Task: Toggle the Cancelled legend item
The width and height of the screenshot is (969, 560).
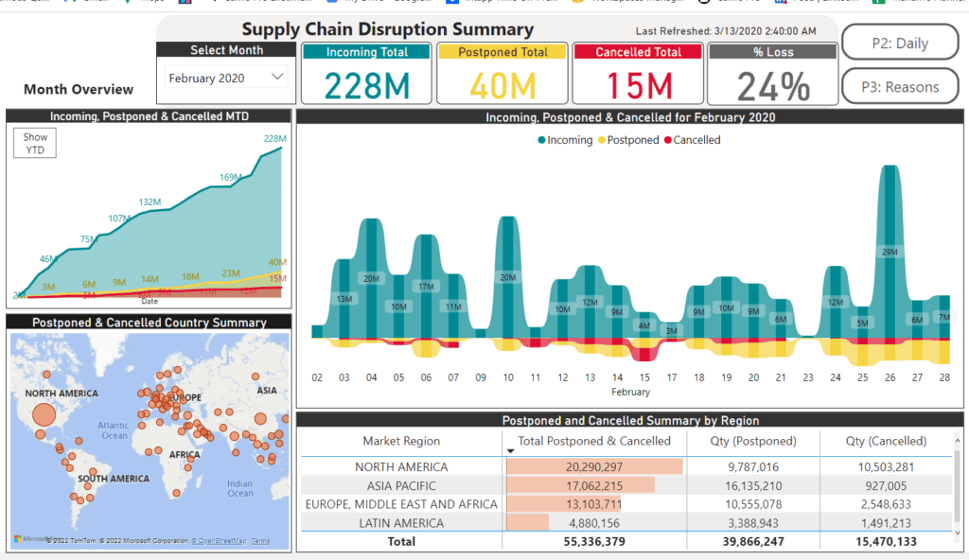Action: point(694,139)
